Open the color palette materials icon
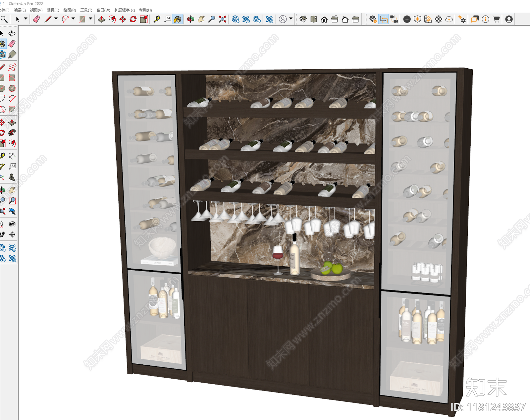 [428, 19]
